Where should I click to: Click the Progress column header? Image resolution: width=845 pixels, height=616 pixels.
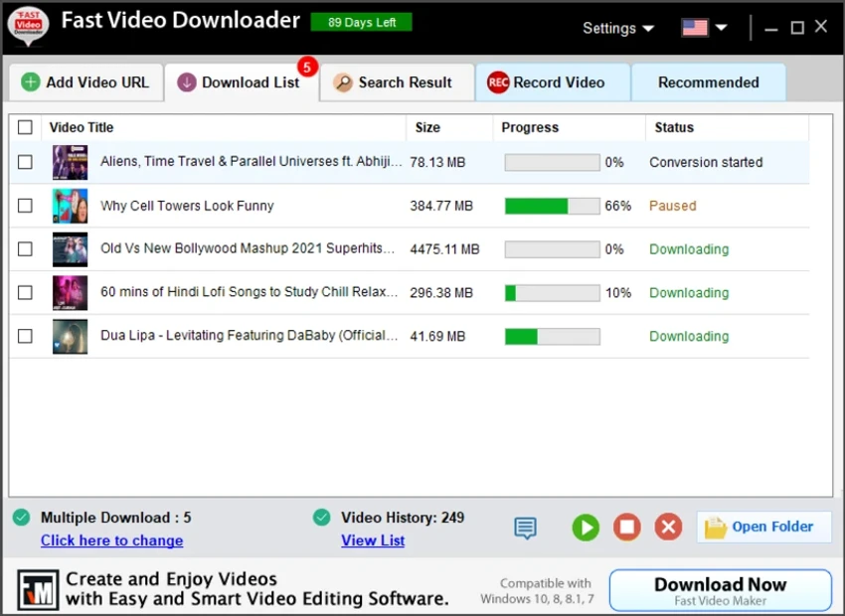coord(530,127)
